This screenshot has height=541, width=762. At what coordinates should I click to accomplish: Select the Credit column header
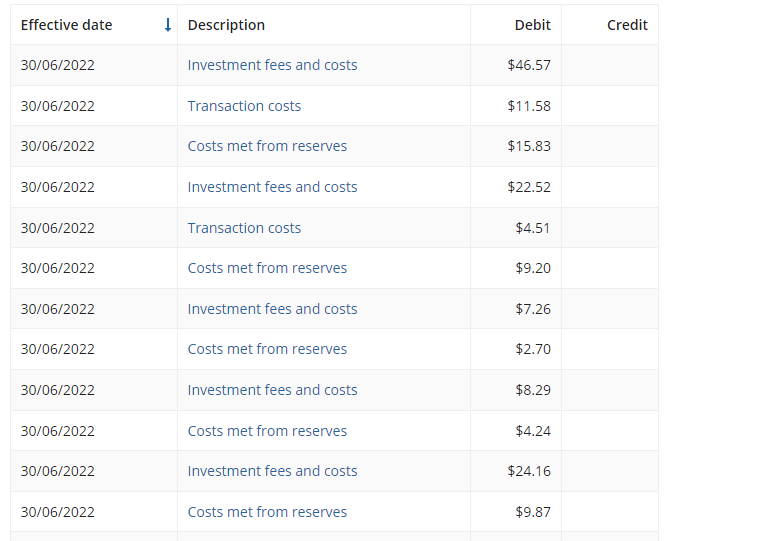pos(627,25)
